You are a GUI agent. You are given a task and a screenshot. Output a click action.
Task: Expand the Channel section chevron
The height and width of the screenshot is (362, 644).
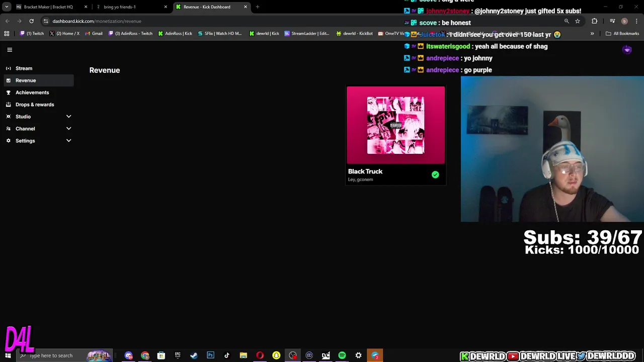[x=69, y=129]
